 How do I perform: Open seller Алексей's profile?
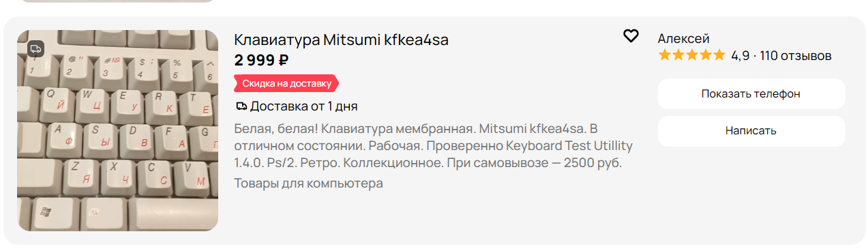coord(683,38)
